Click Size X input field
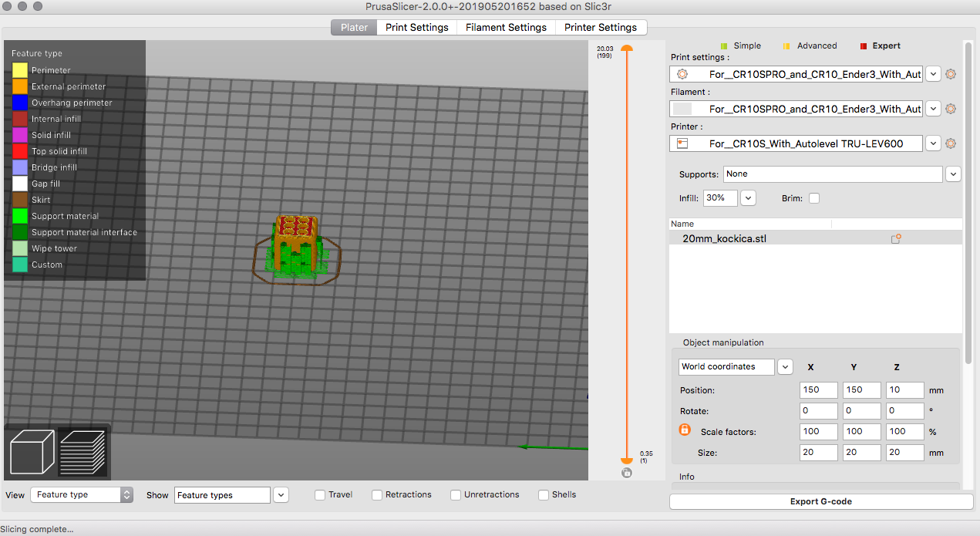The image size is (980, 536). tap(818, 453)
